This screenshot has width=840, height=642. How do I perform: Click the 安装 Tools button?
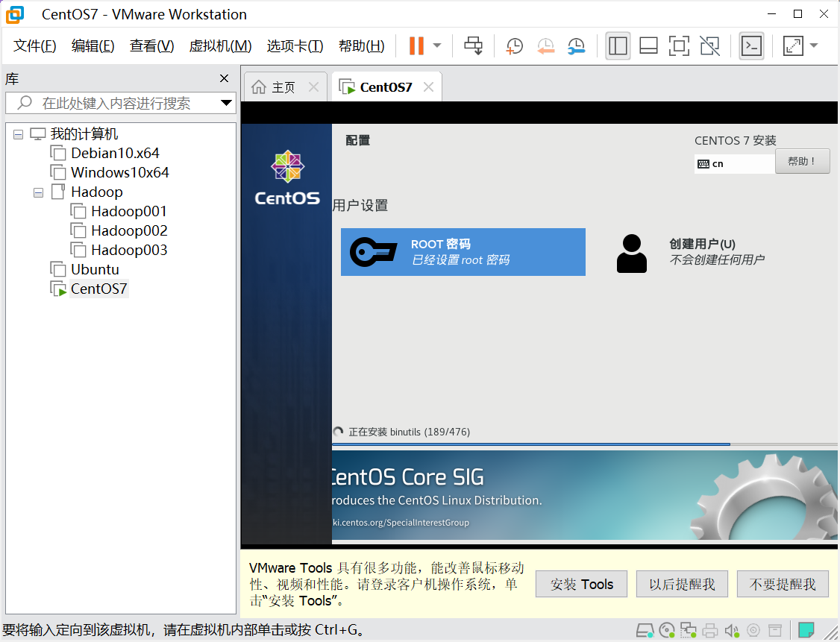click(x=582, y=584)
